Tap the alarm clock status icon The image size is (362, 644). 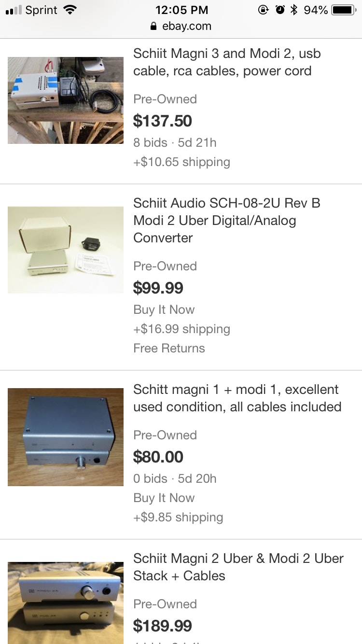pos(280,10)
